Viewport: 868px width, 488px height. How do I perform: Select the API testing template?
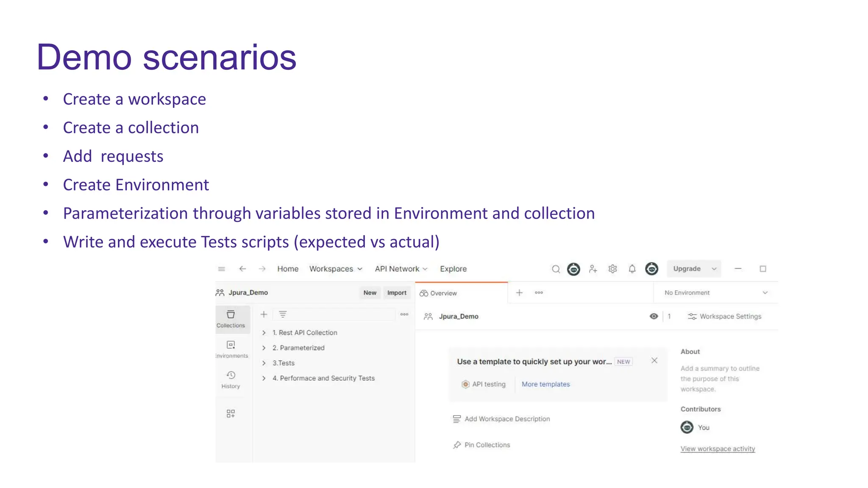tap(484, 384)
